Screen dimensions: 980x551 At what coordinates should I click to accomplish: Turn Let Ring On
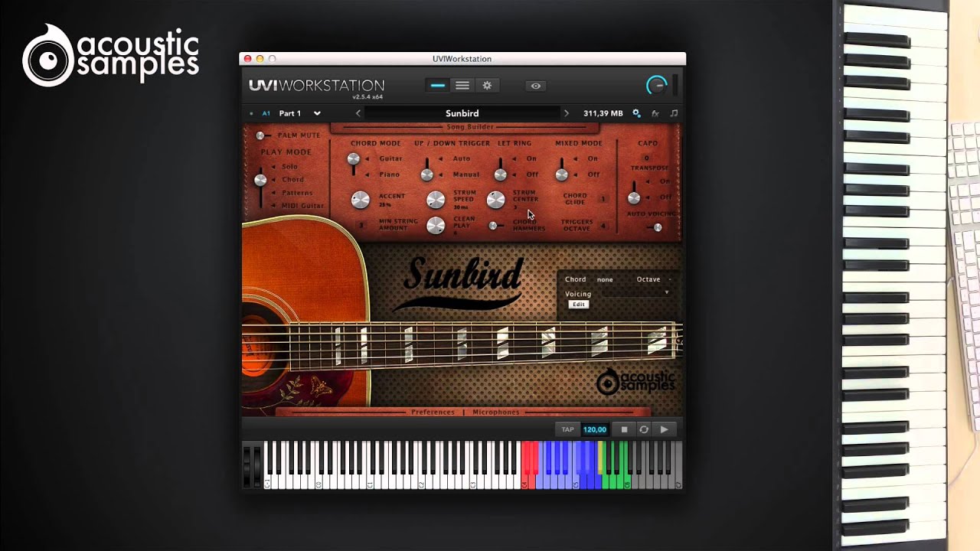click(x=531, y=158)
